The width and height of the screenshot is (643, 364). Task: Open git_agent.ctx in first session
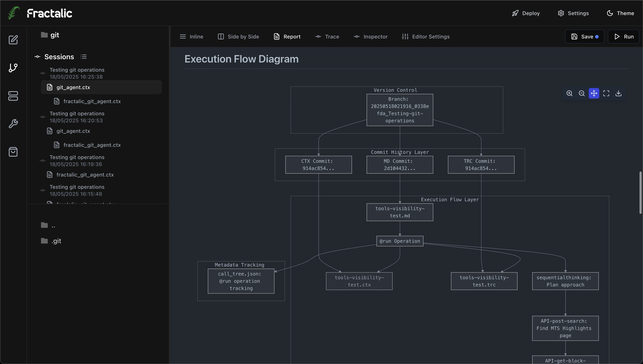click(x=101, y=87)
